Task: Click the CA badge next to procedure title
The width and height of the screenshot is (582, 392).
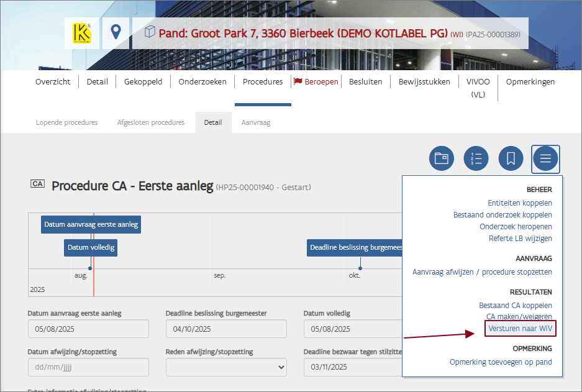Action: click(x=37, y=184)
